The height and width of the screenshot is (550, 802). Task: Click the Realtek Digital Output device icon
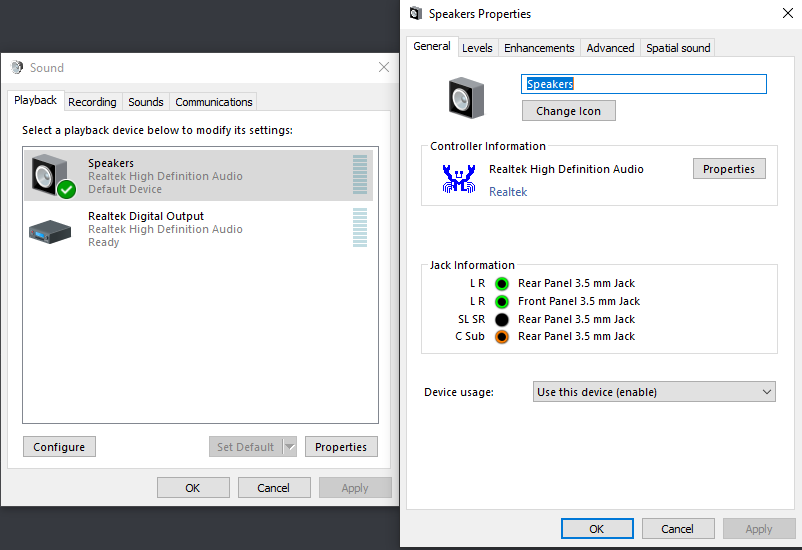[50, 231]
